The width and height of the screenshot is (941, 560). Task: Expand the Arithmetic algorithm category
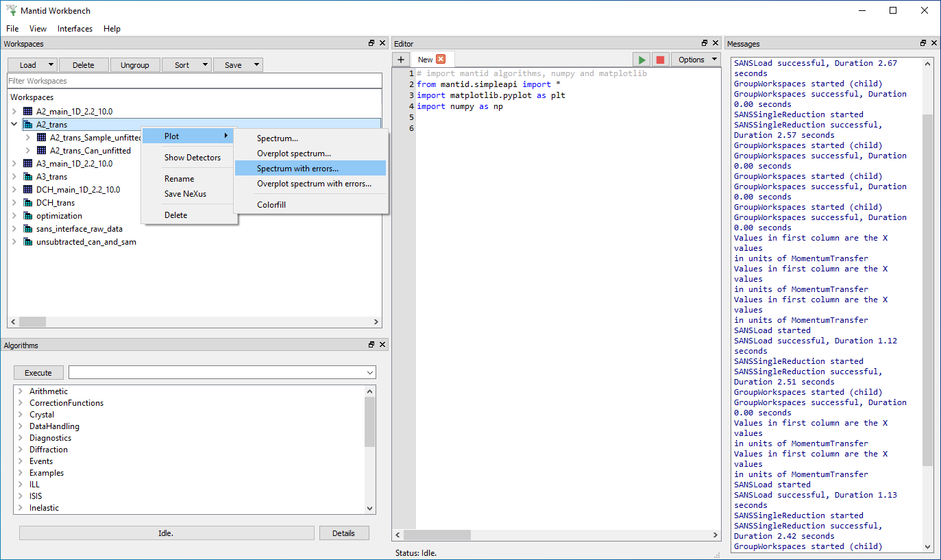21,391
